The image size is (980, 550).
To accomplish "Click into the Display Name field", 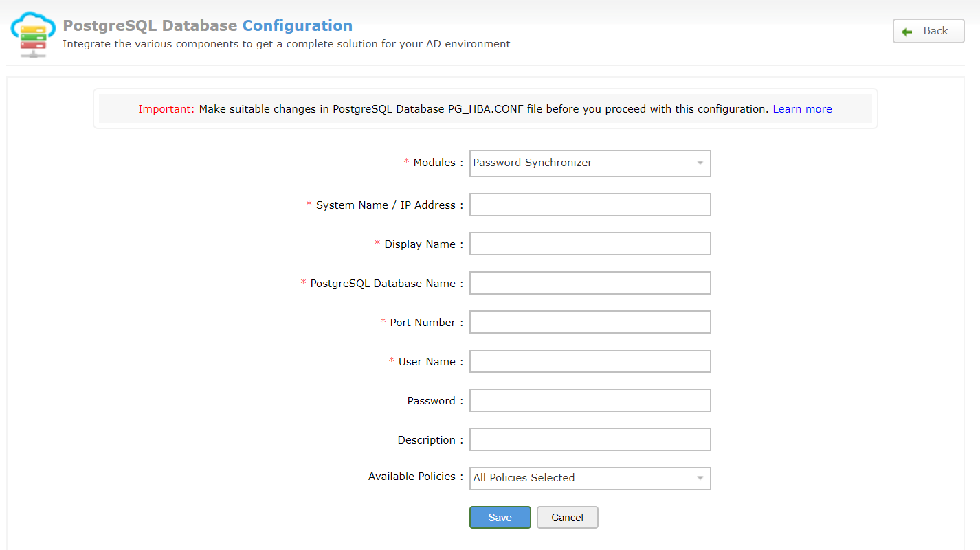I will [x=590, y=244].
